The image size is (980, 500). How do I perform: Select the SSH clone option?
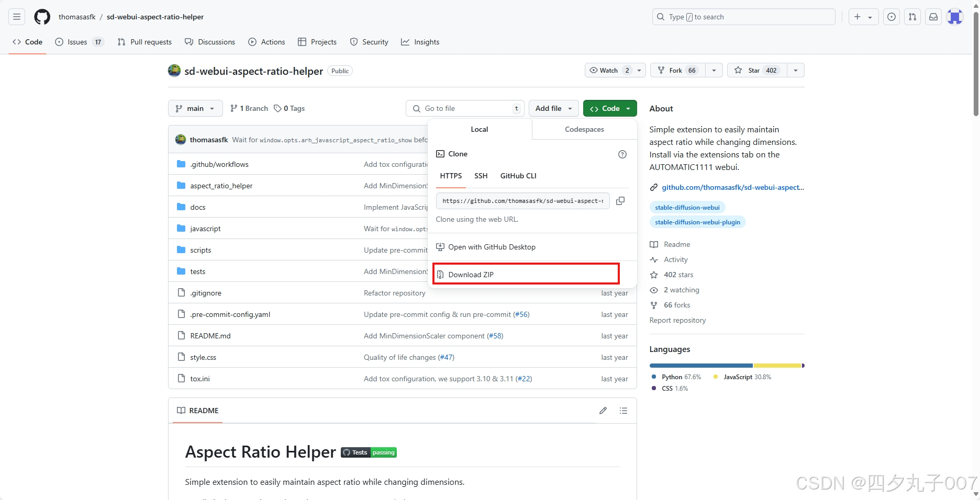tap(481, 176)
